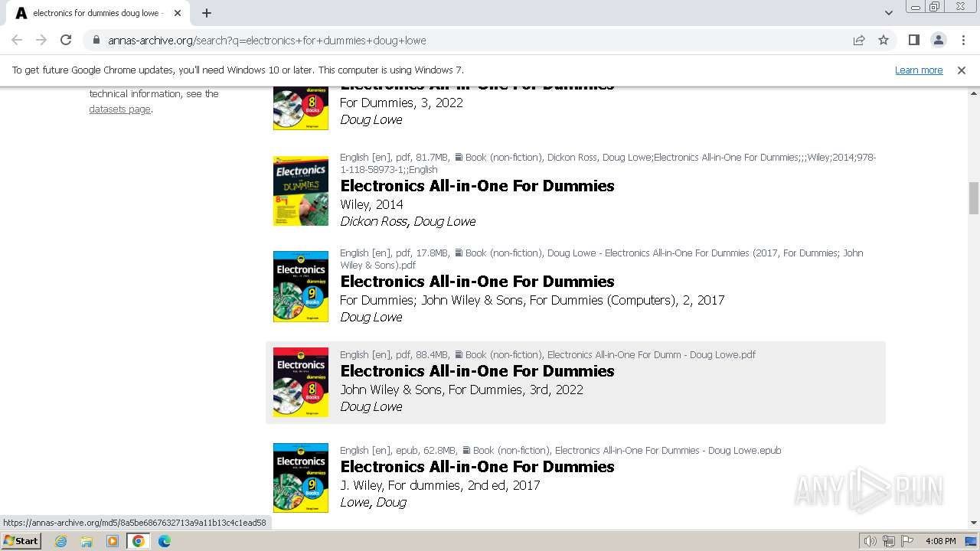Open media player taskbar icon
The image size is (980, 551).
pyautogui.click(x=113, y=541)
